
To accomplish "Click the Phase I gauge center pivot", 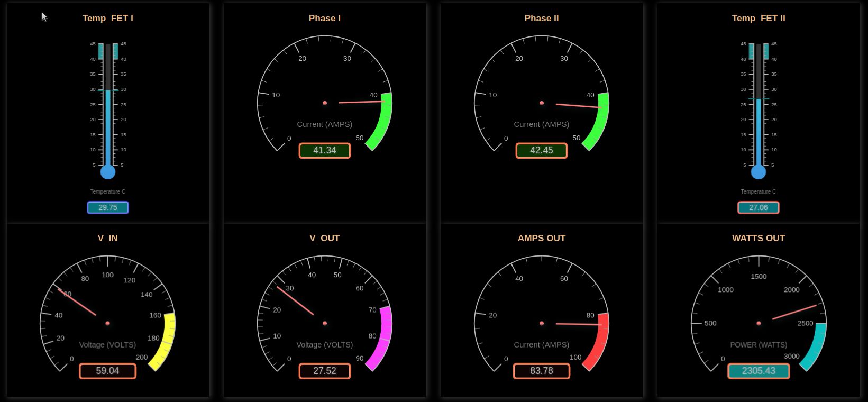I will 325,103.
